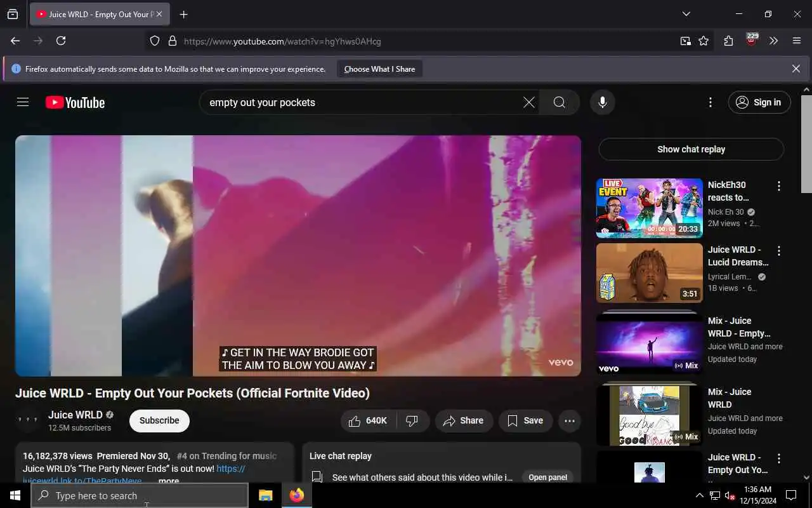
Task: Open the uBlock extension with 229 badge
Action: pyautogui.click(x=752, y=40)
